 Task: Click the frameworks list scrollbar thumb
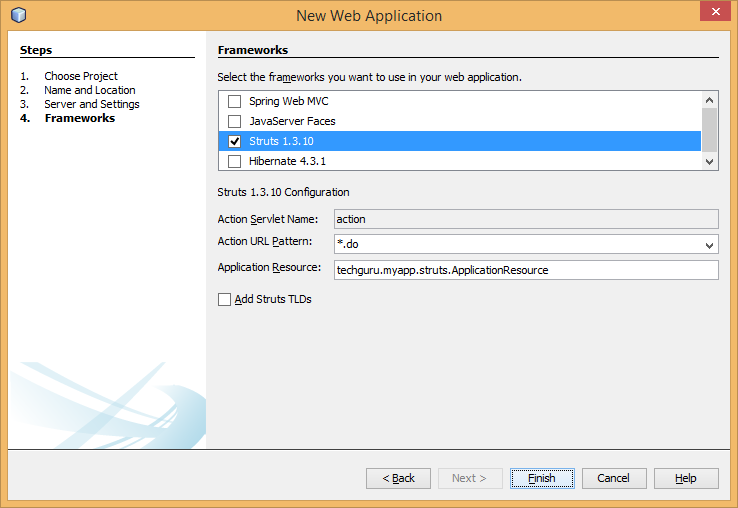click(x=709, y=130)
